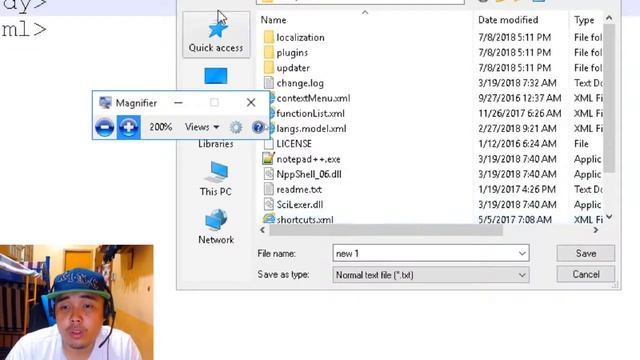Select the notepad++.exe icon
Viewport: 640px width, 360px height.
[268, 159]
